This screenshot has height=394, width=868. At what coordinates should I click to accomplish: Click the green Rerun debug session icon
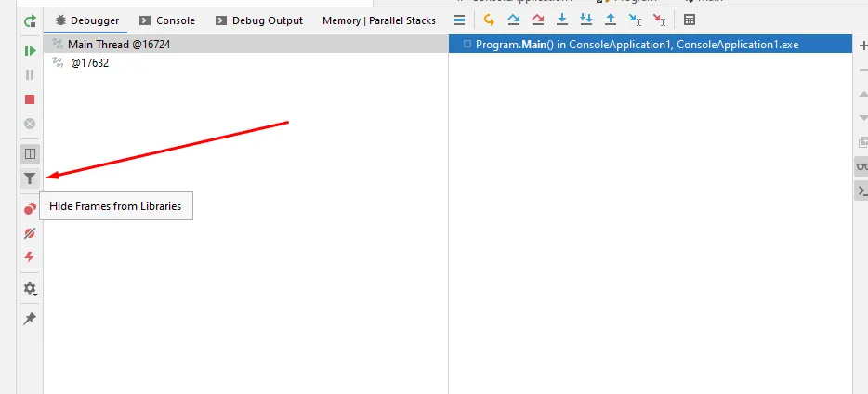(30, 21)
